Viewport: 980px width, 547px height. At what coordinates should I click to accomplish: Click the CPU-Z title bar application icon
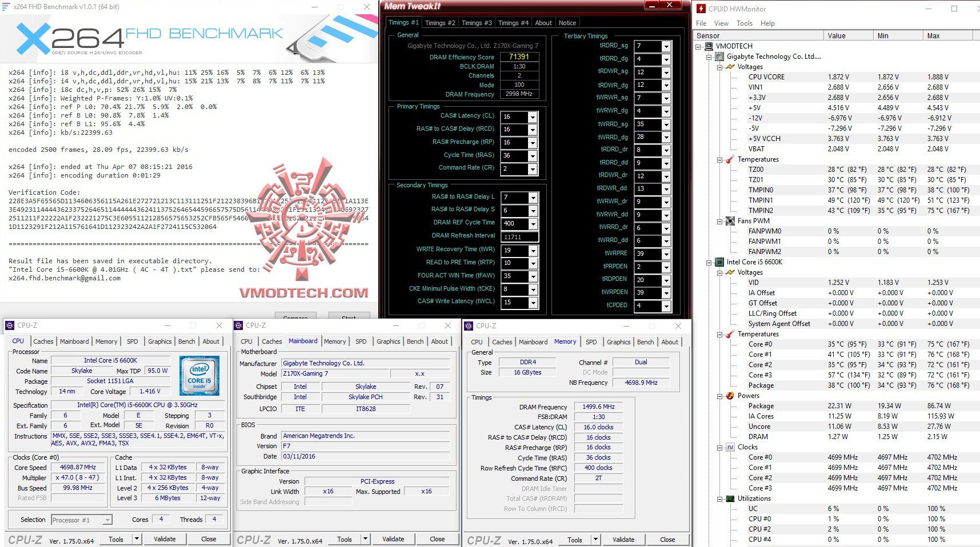click(9, 325)
